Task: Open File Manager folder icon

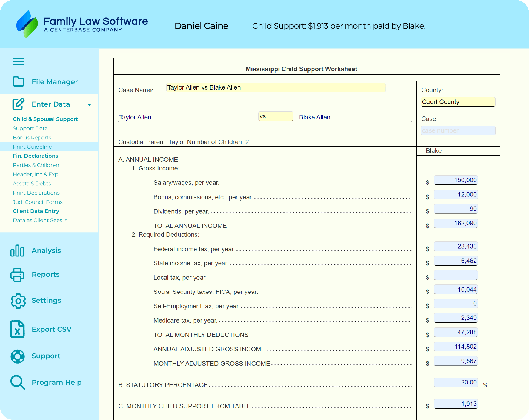Action: (x=19, y=81)
